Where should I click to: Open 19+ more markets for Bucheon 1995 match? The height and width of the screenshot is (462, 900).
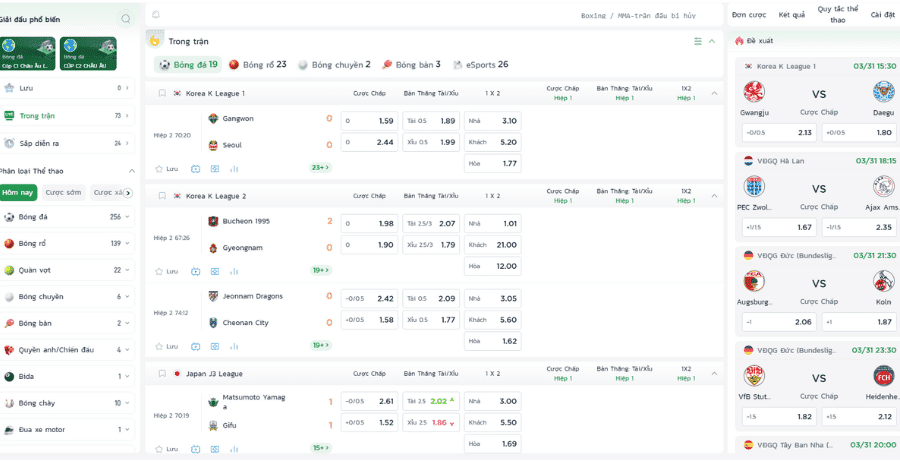(x=321, y=270)
